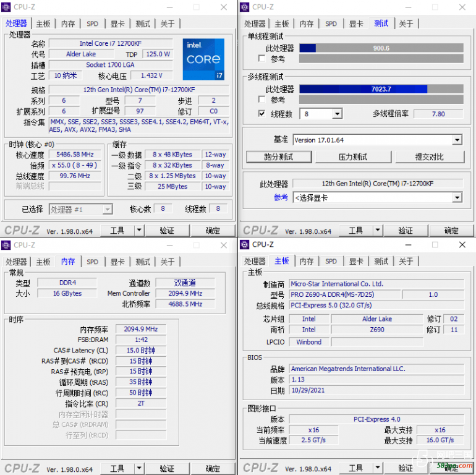Click the empty single-thread reference bar
476x475 pixels.
381,58
